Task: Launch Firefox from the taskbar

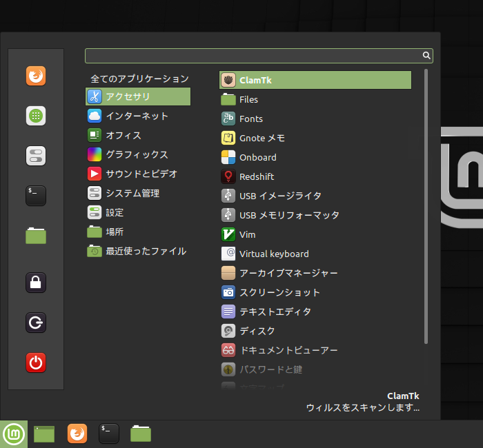Action: coord(77,434)
